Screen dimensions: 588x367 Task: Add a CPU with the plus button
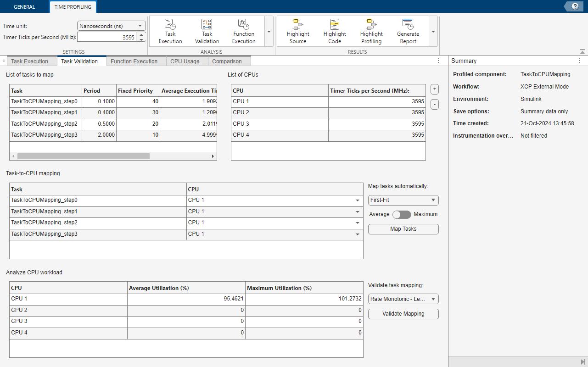click(435, 89)
